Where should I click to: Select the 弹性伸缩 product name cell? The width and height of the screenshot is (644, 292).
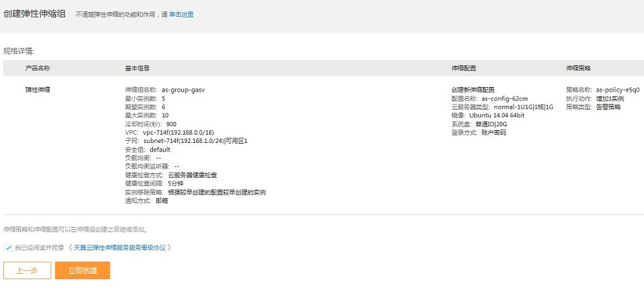(38, 90)
